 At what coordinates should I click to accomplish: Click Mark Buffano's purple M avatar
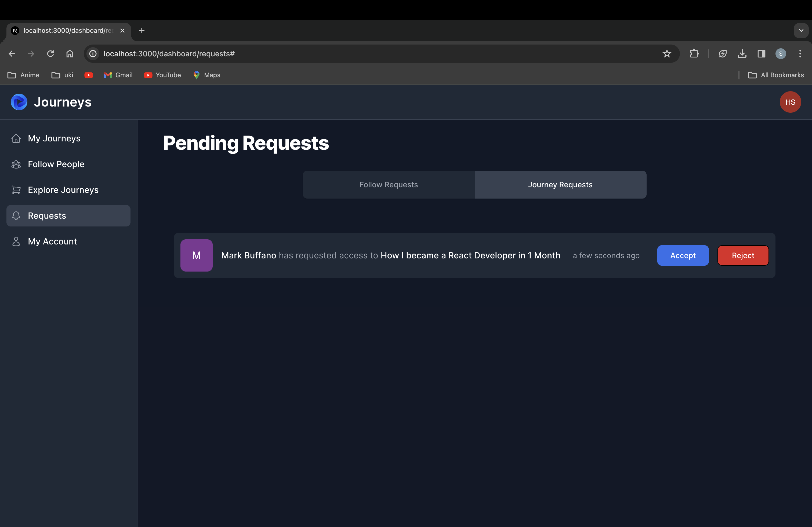[x=196, y=255]
